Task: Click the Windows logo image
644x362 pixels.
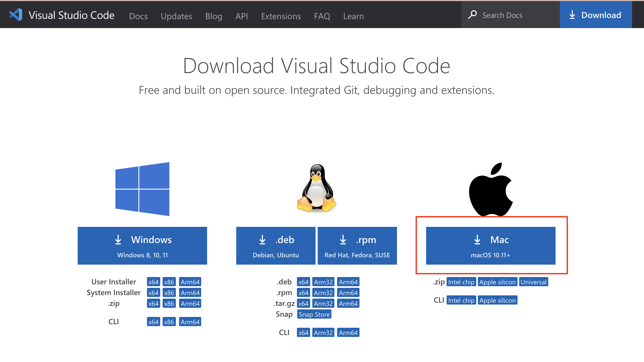Action: click(x=142, y=189)
